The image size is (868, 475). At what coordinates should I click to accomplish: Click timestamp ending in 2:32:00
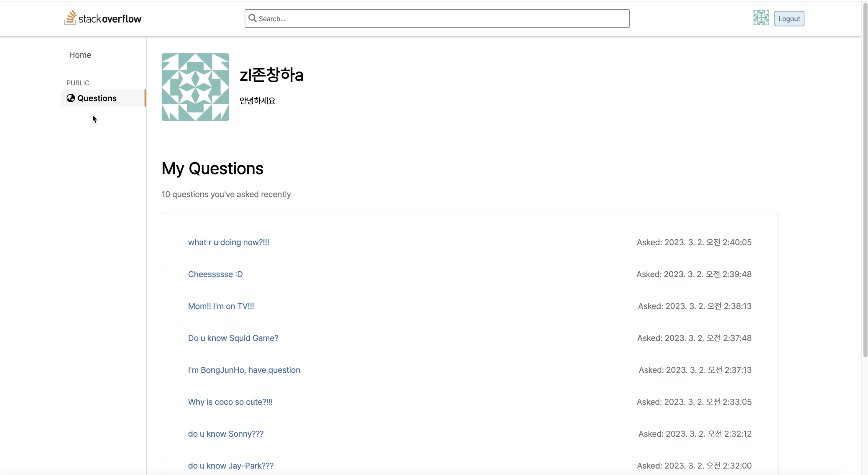tap(694, 466)
